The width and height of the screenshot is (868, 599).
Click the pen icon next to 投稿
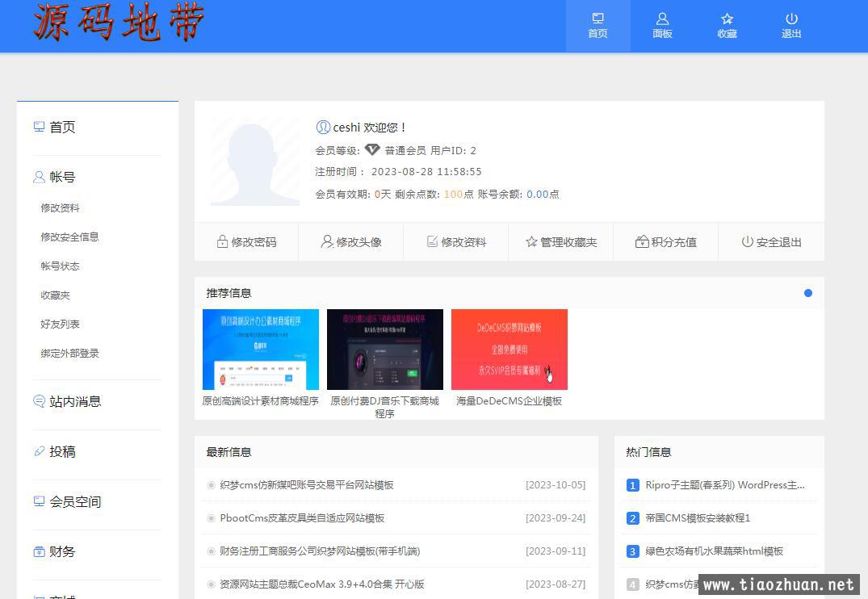click(x=38, y=451)
